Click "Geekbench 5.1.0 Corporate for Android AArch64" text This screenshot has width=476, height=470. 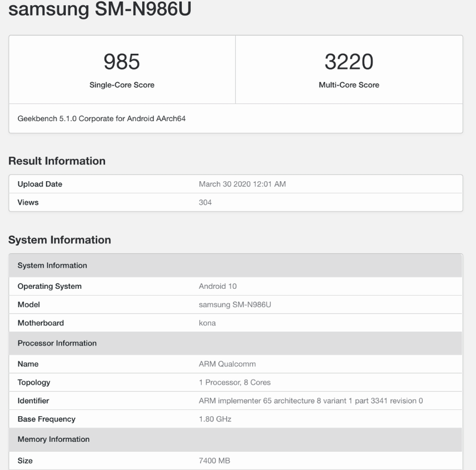pos(101,119)
